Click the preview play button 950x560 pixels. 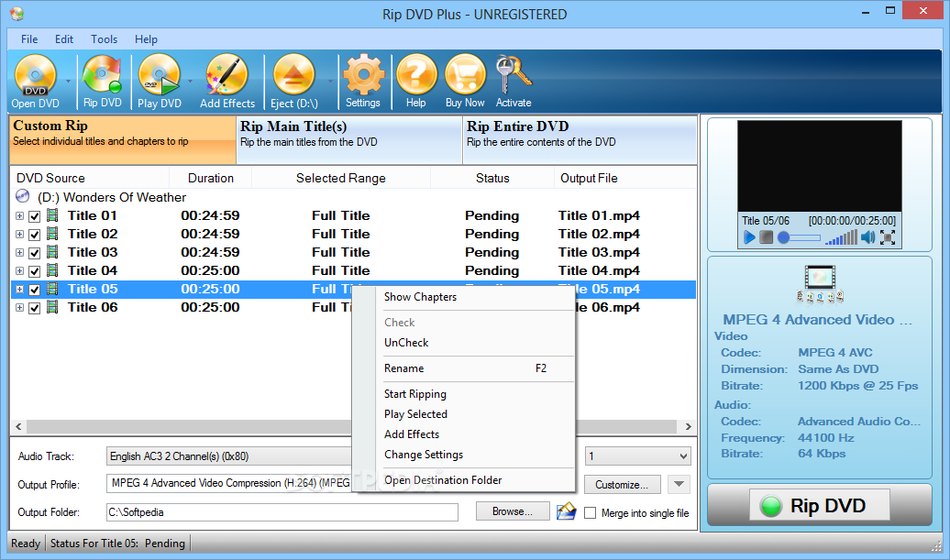pos(749,237)
